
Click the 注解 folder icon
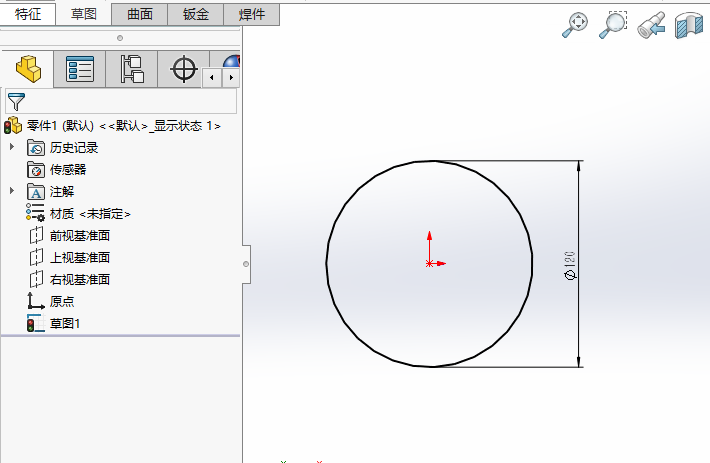pos(36,192)
